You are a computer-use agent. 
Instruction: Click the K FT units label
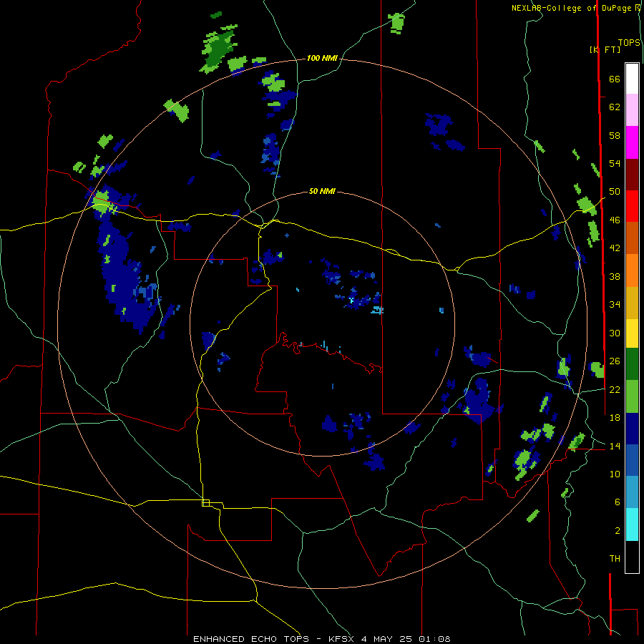coord(605,49)
